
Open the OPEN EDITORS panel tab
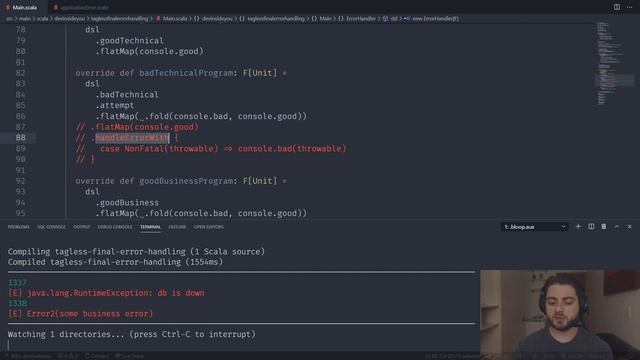point(209,227)
